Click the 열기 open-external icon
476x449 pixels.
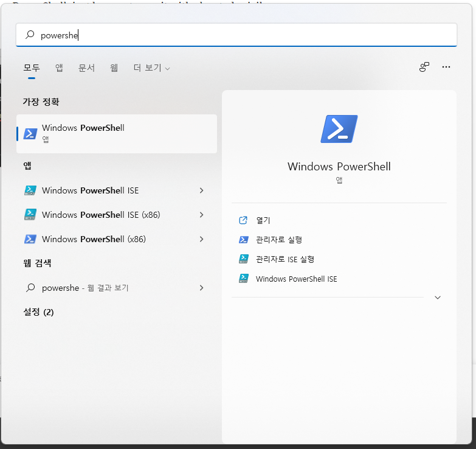(x=243, y=220)
